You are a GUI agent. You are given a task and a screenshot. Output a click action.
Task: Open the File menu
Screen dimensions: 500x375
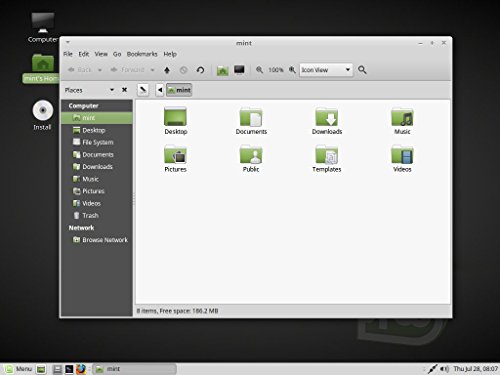[68, 54]
